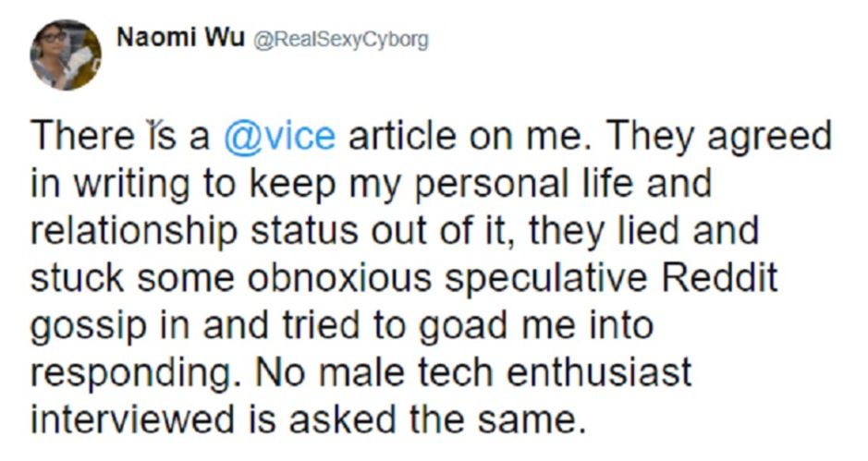
Task: Open Naomi Wu's profile picture
Action: [66, 55]
